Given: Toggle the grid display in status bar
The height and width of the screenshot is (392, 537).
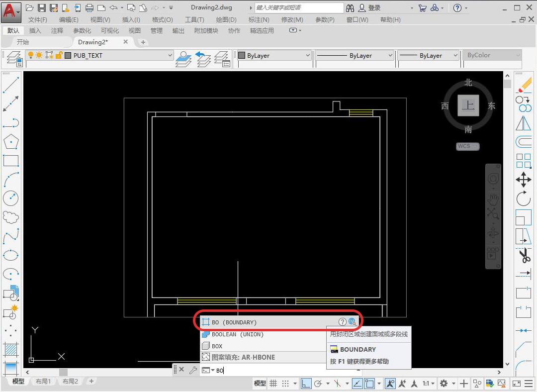Looking at the screenshot, I should pyautogui.click(x=273, y=384).
